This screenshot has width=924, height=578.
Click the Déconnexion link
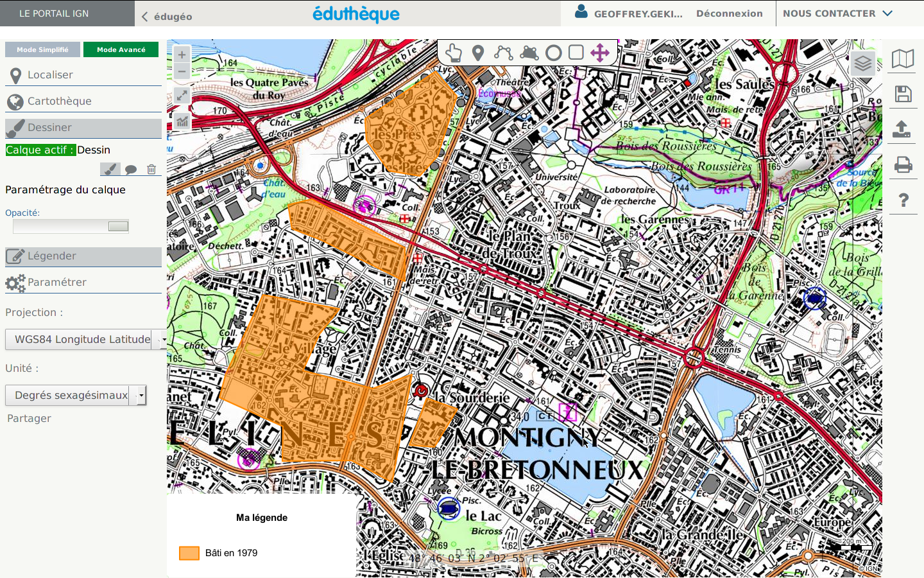[729, 13]
